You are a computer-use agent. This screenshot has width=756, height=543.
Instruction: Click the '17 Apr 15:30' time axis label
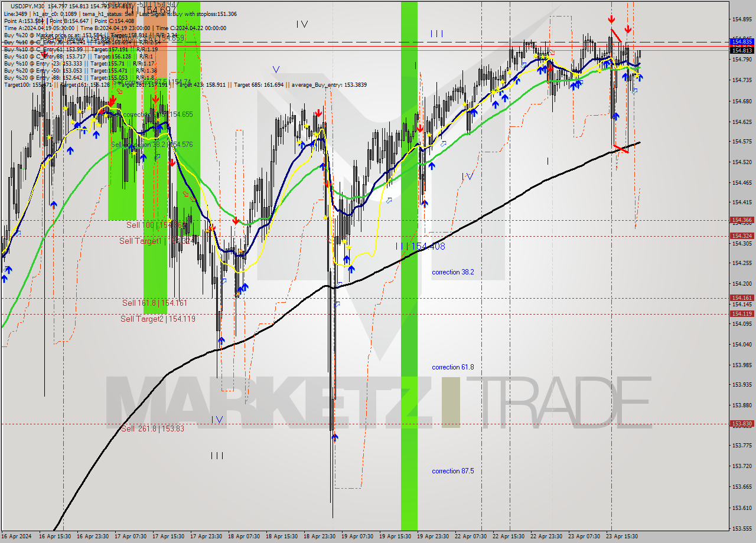coord(168,537)
